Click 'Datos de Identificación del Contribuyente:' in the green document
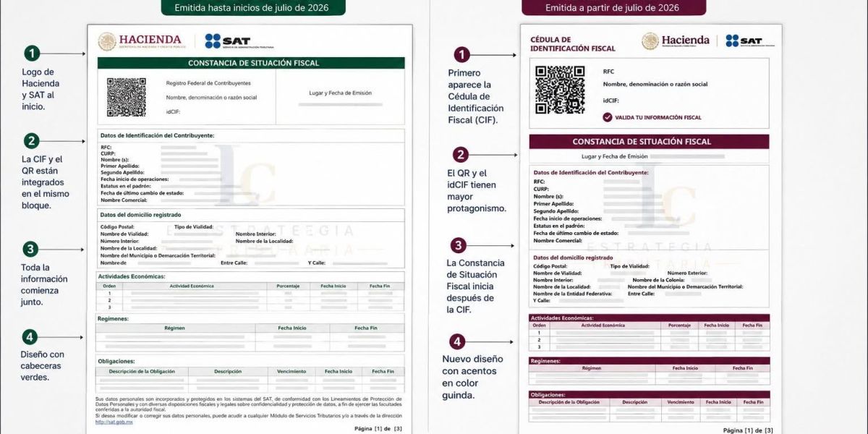The height and width of the screenshot is (434, 868). tap(157, 135)
